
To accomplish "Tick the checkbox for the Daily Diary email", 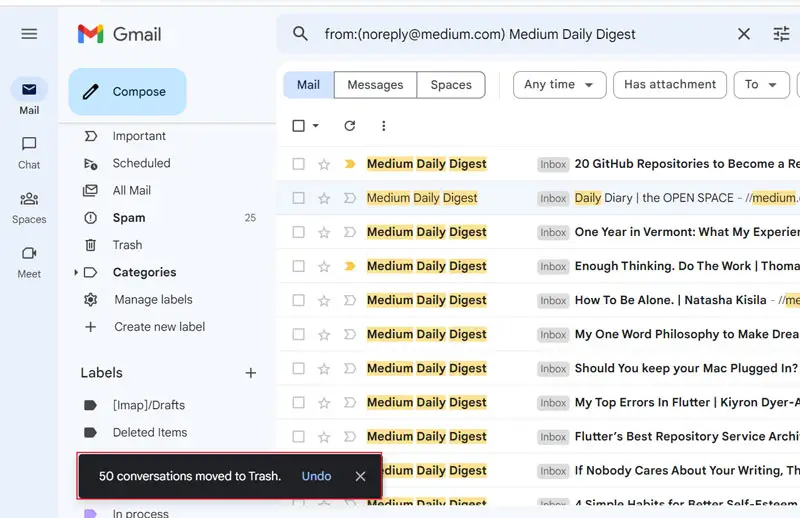I will tap(298, 198).
